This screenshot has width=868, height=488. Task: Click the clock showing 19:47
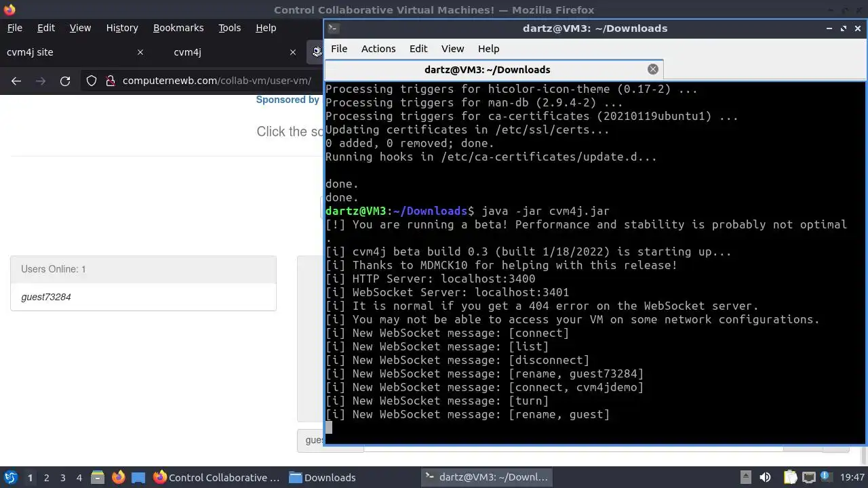point(852,477)
